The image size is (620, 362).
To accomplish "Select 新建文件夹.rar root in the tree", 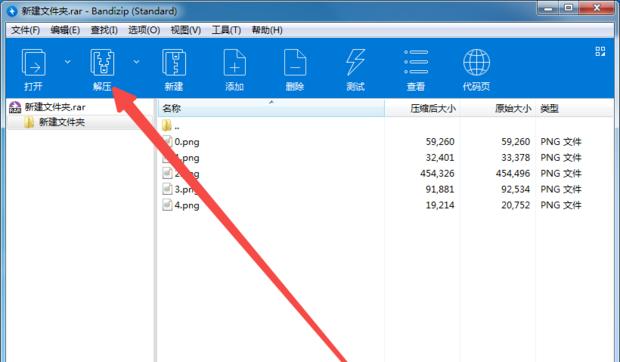I will click(55, 107).
